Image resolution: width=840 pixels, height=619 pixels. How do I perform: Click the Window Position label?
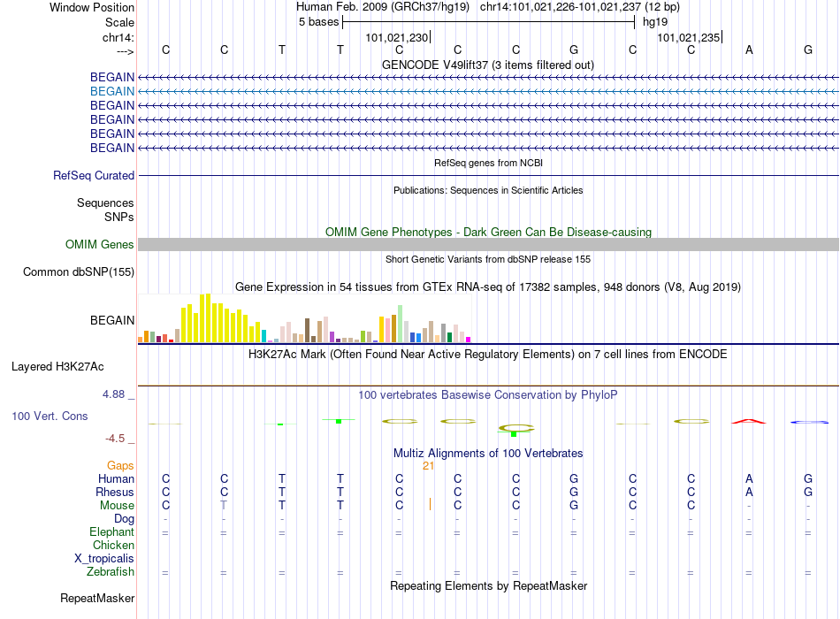point(92,7)
